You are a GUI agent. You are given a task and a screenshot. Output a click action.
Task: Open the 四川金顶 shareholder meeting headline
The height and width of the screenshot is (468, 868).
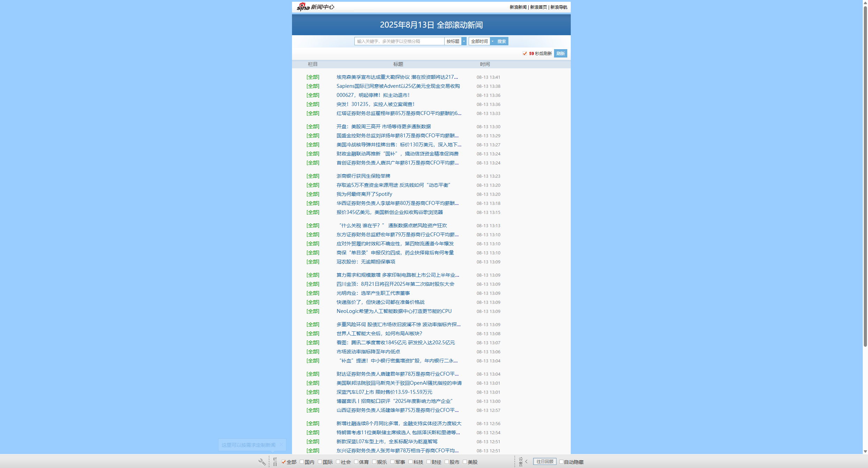395,284
